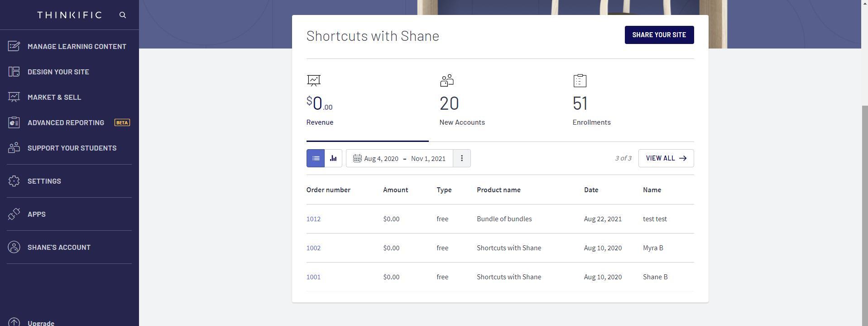The image size is (868, 326).
Task: Click the Support Your Students icon
Action: tap(14, 148)
